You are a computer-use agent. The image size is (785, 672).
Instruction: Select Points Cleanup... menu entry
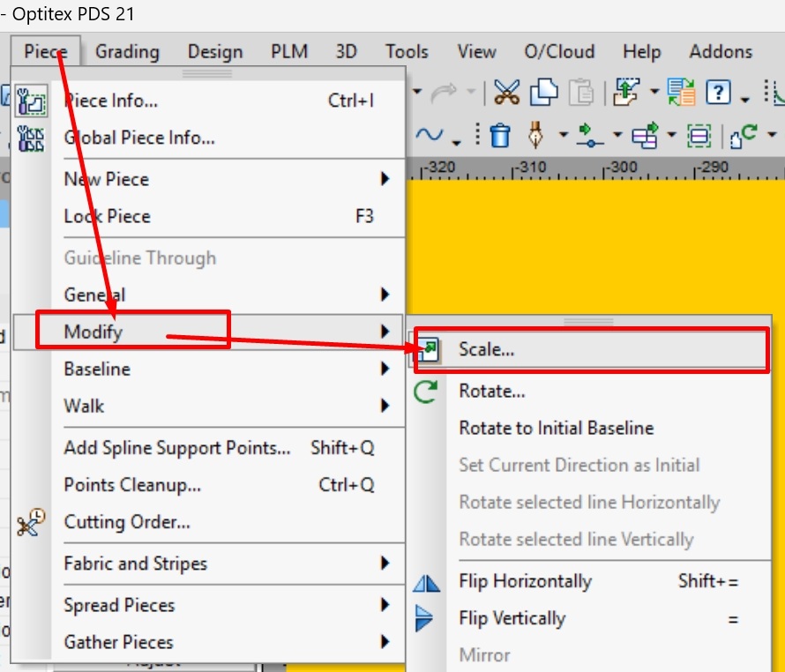tap(132, 485)
